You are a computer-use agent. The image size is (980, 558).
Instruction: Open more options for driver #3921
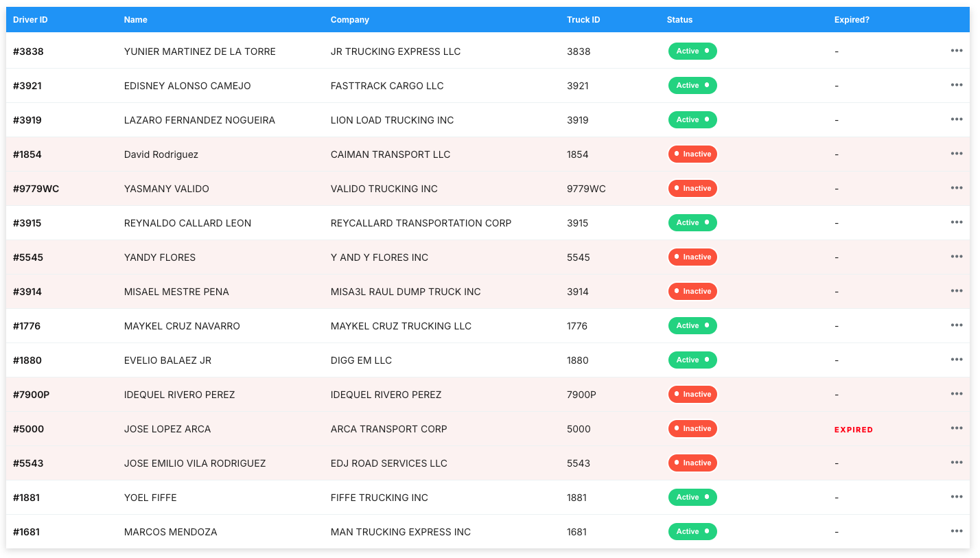(x=957, y=85)
